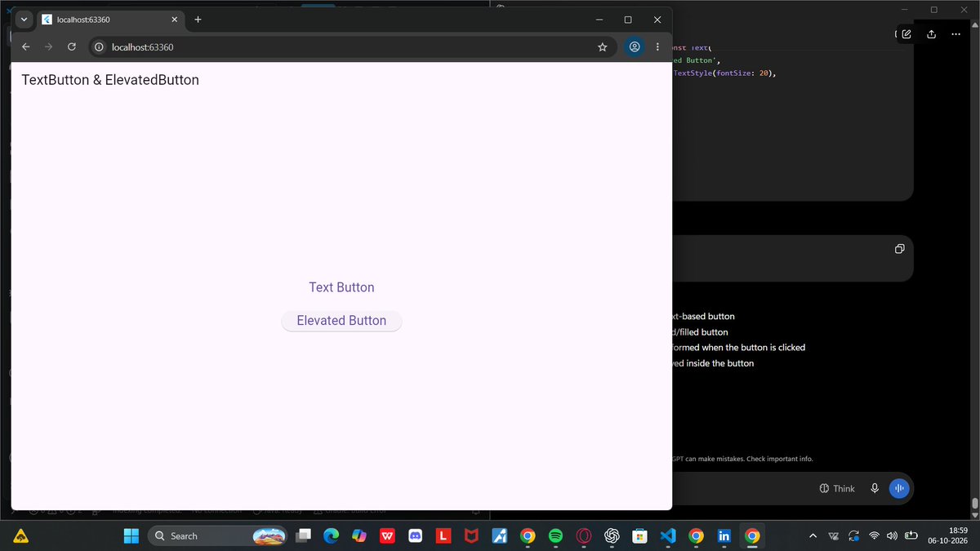Open Task View from the taskbar

pos(304,535)
